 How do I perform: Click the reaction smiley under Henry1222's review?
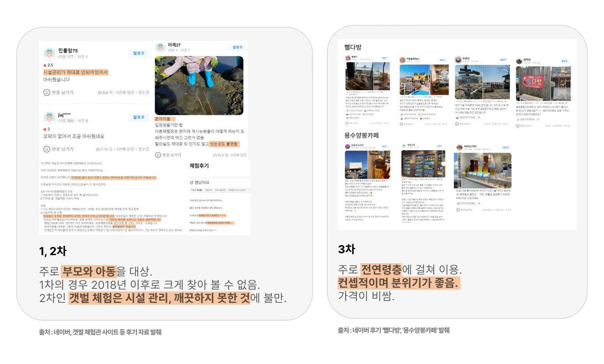tap(458, 210)
